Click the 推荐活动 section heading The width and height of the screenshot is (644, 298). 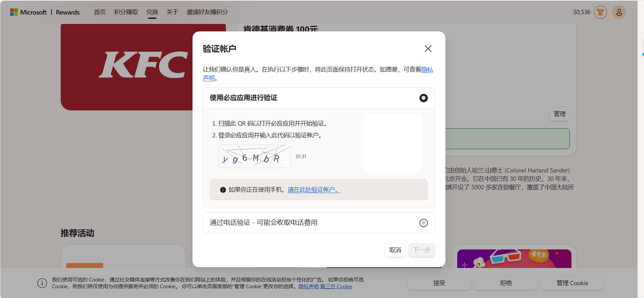click(78, 233)
